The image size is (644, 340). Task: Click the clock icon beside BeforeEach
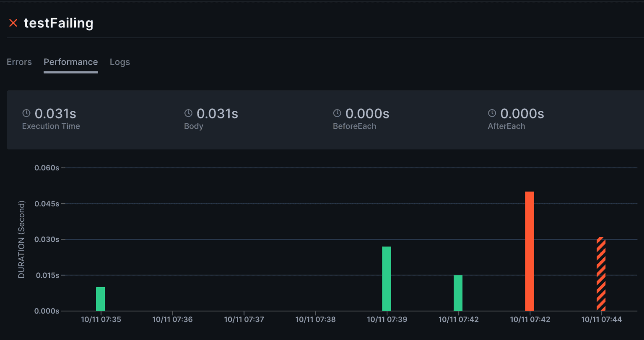[x=337, y=113]
